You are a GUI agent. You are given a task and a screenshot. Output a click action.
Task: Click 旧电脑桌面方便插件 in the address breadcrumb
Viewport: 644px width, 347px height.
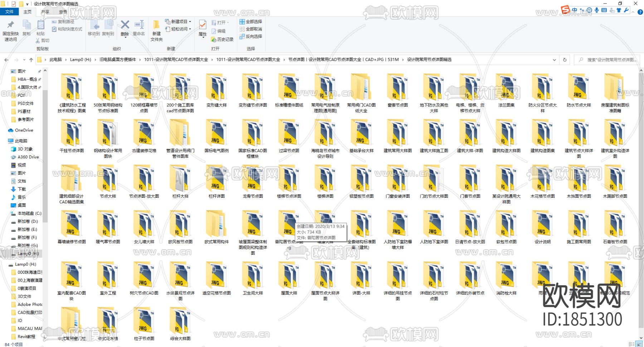(118, 60)
